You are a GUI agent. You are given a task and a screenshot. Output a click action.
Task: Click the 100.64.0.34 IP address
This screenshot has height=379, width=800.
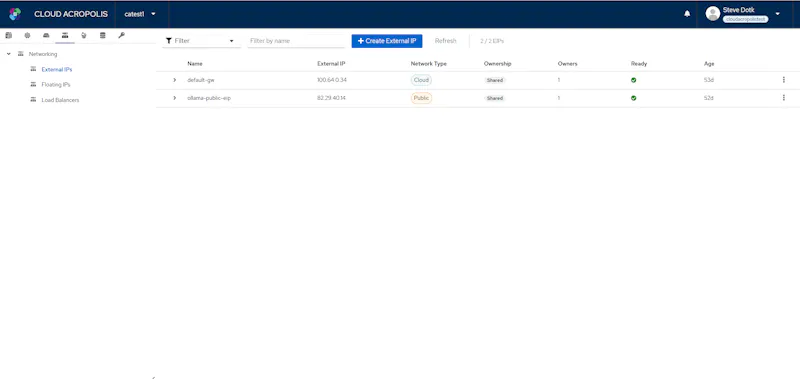click(x=332, y=80)
